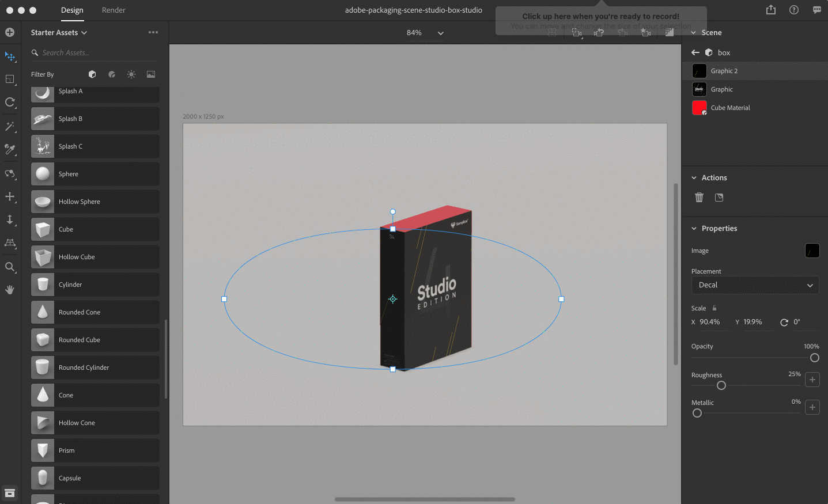Click the Search Assets field
Screen dimensions: 828x504
click(x=94, y=52)
